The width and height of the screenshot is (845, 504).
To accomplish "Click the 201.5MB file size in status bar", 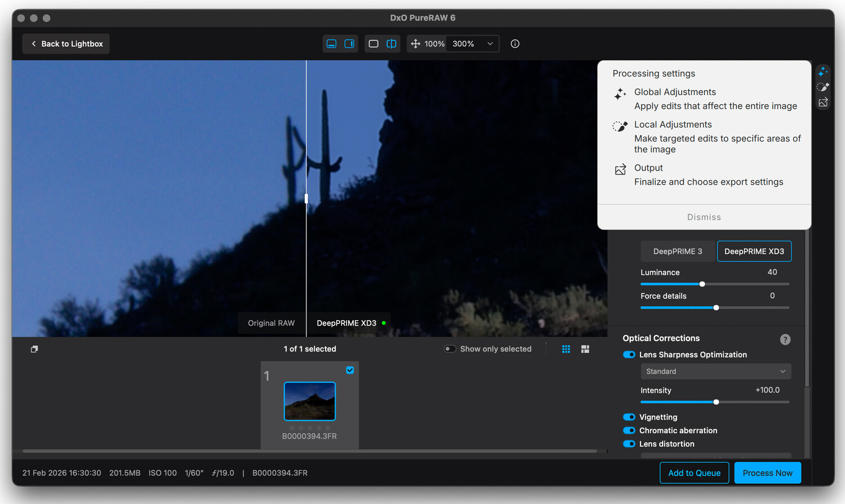I will [x=125, y=473].
